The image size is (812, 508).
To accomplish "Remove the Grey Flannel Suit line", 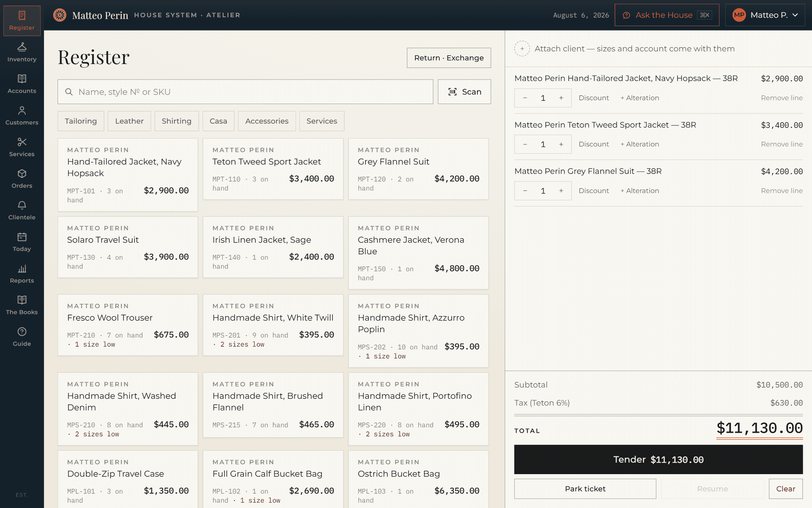I will pyautogui.click(x=782, y=191).
